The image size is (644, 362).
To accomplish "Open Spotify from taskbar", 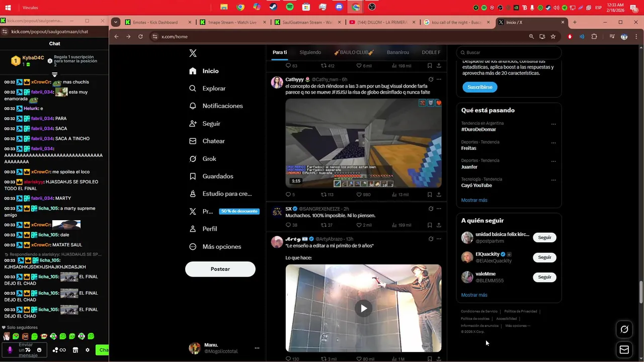I will [x=290, y=7].
